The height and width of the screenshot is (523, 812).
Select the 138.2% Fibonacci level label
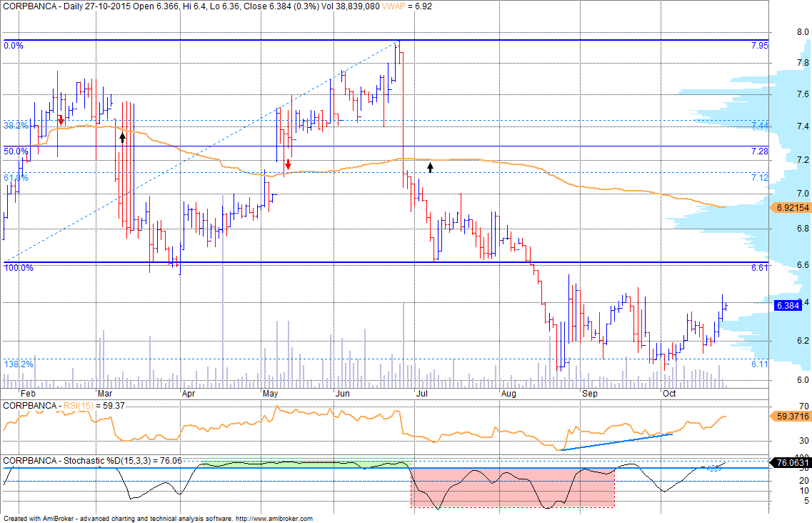(19, 364)
